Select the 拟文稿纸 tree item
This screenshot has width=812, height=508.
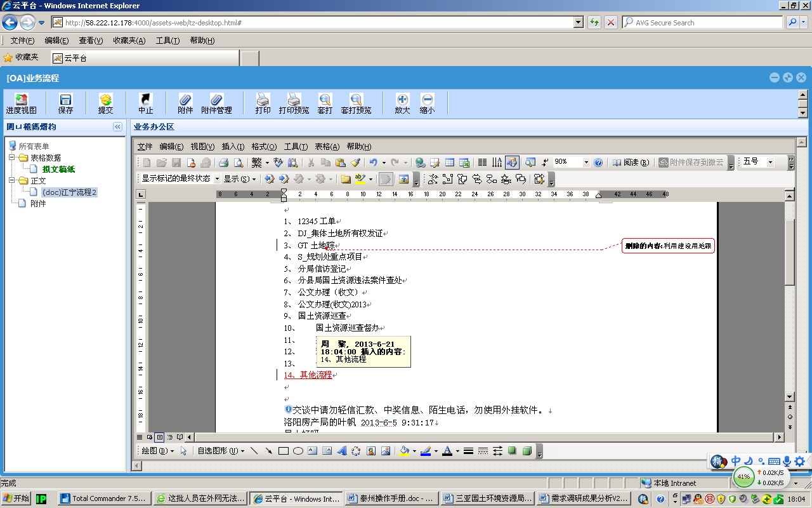point(59,170)
